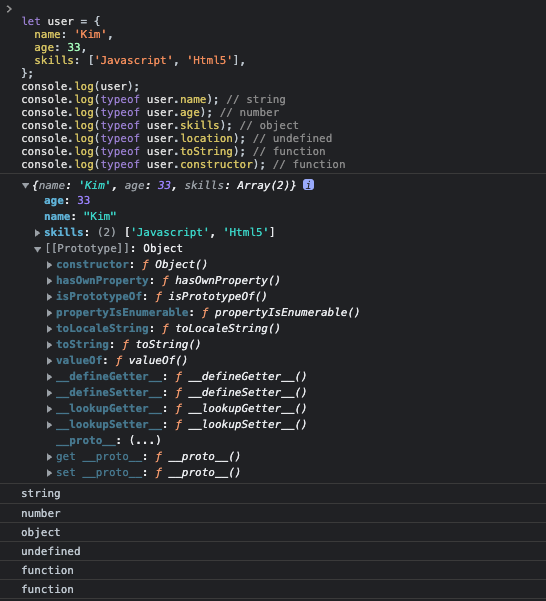The width and height of the screenshot is (546, 601).
Task: Select the 'string' console output line
Action: click(x=273, y=493)
